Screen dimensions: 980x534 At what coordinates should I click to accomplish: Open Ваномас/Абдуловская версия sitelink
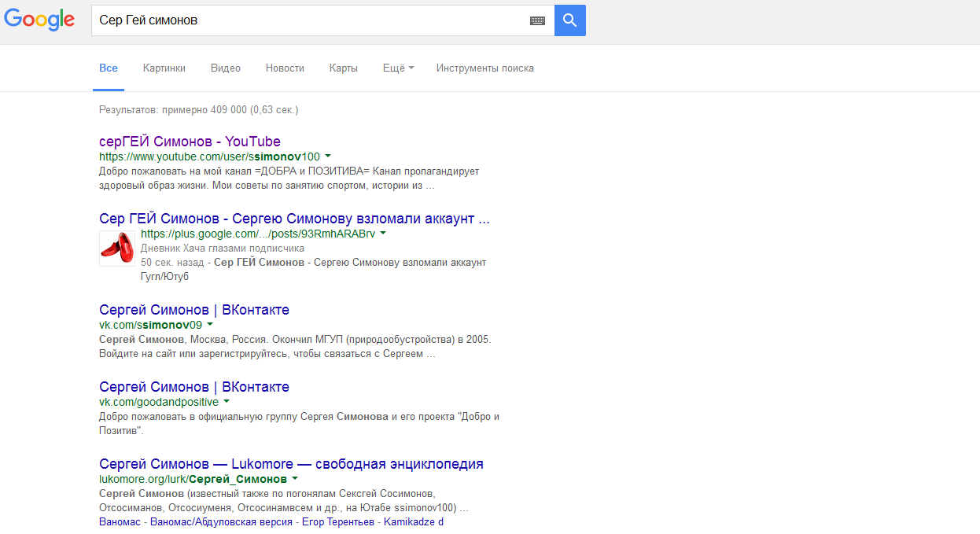point(221,522)
